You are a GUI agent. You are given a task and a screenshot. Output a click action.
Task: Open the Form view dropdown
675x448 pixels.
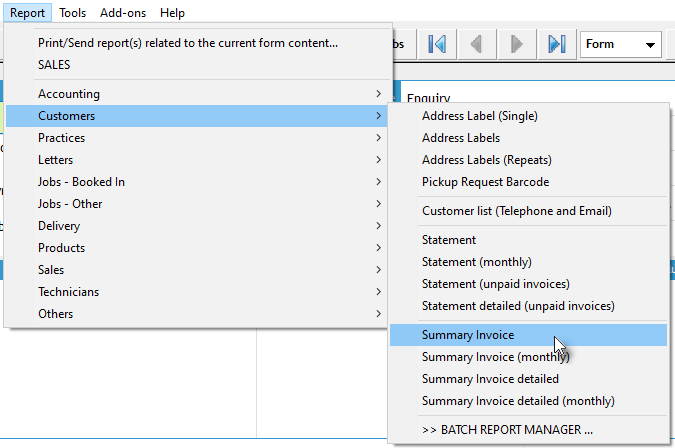click(x=621, y=44)
